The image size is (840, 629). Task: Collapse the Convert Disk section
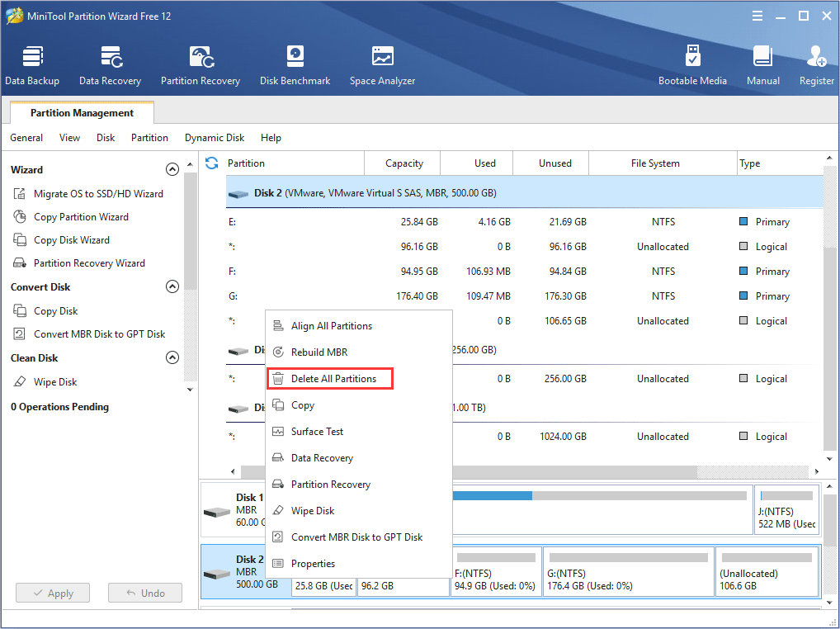pos(172,286)
